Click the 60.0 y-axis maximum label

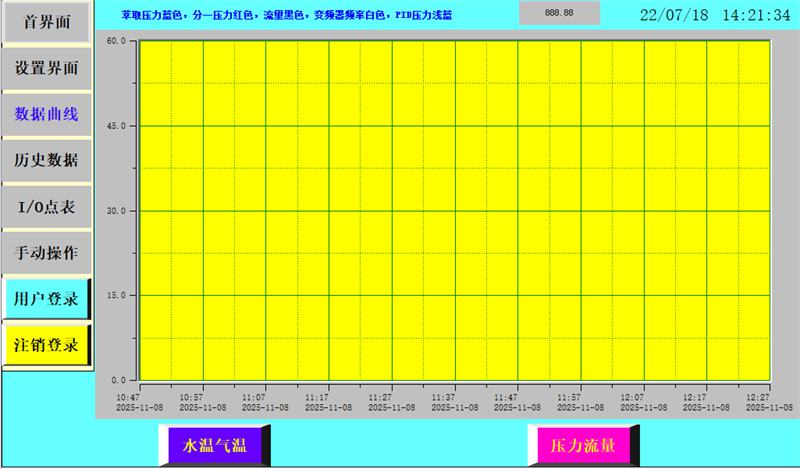click(115, 41)
